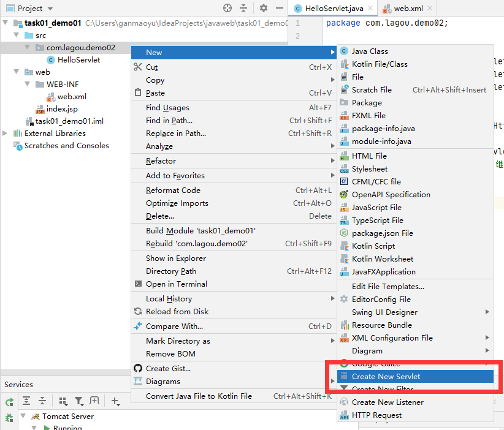Collapse com.lagou.demo02 package node

(x=28, y=47)
